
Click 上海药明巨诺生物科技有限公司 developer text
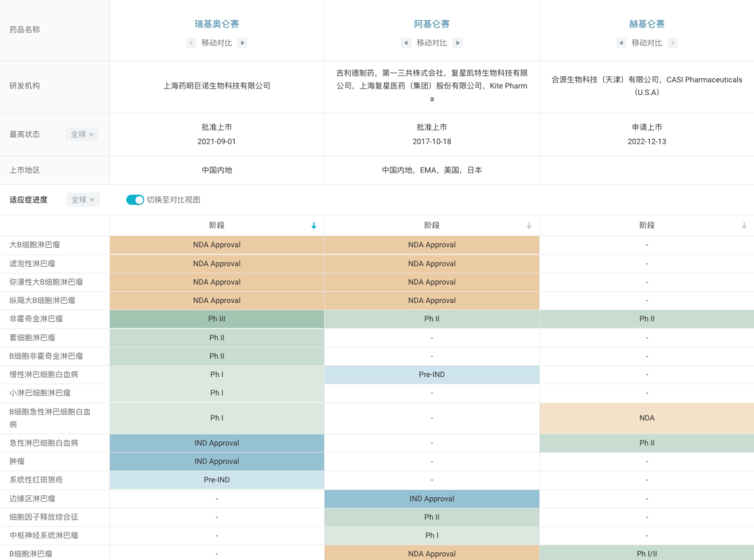[x=217, y=86]
